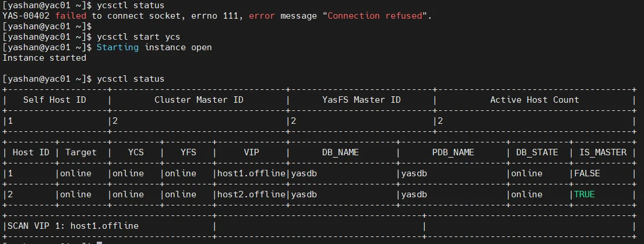Click the green "TRUE" value
This screenshot has width=644, height=244.
[585, 194]
